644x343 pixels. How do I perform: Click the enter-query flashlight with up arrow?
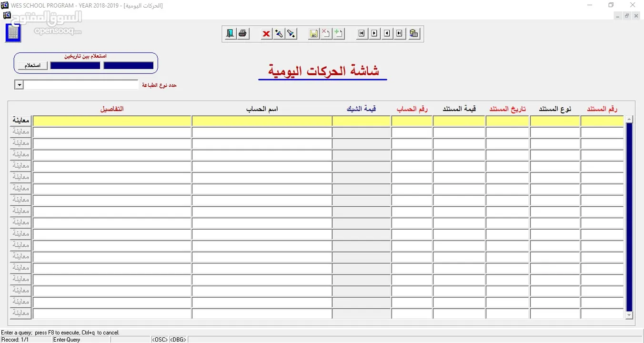pos(279,34)
